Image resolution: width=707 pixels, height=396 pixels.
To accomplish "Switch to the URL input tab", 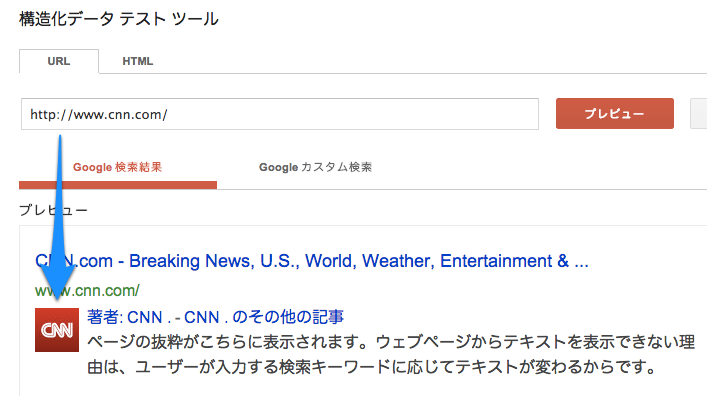I will tap(59, 61).
